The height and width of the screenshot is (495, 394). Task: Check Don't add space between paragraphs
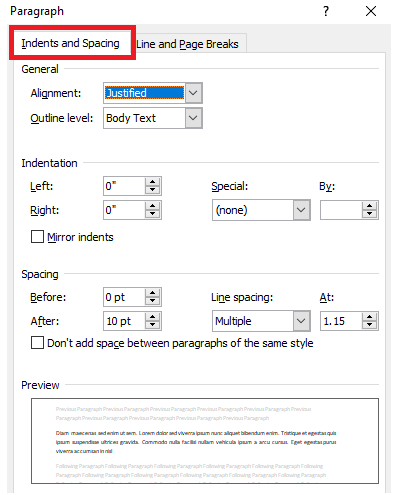coord(37,343)
